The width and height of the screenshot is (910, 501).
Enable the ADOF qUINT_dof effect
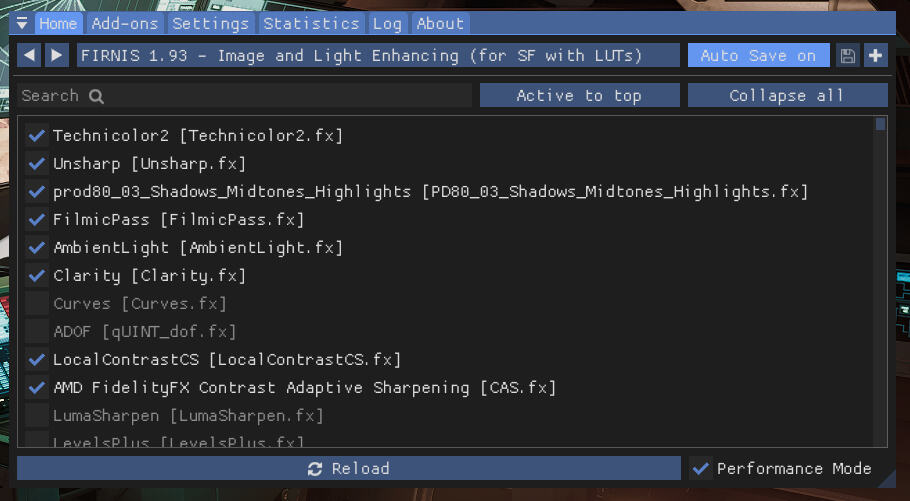[x=37, y=331]
